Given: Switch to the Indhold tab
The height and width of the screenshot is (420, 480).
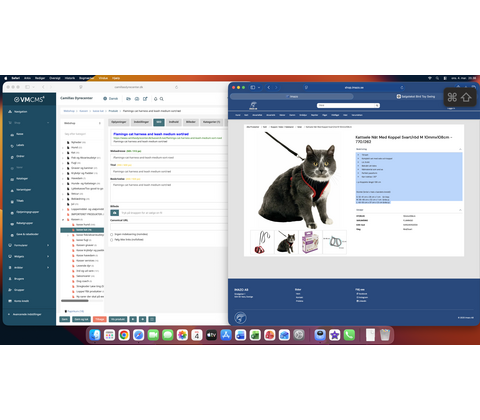Looking at the screenshot, I should [174, 122].
